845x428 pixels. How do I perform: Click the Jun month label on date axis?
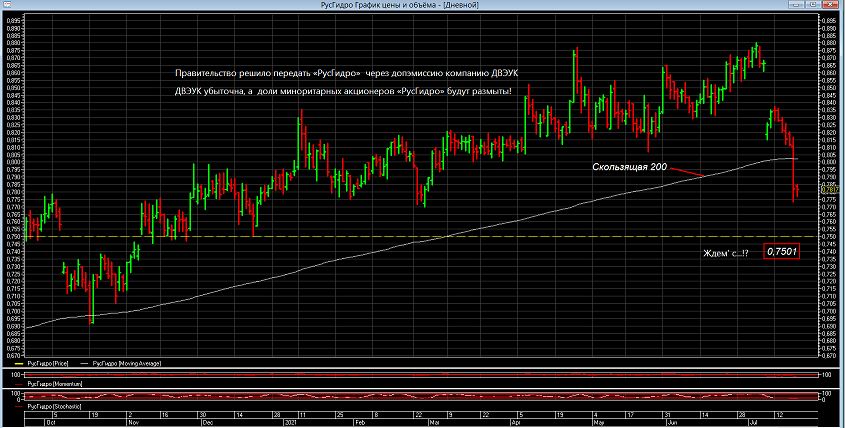[x=673, y=423]
